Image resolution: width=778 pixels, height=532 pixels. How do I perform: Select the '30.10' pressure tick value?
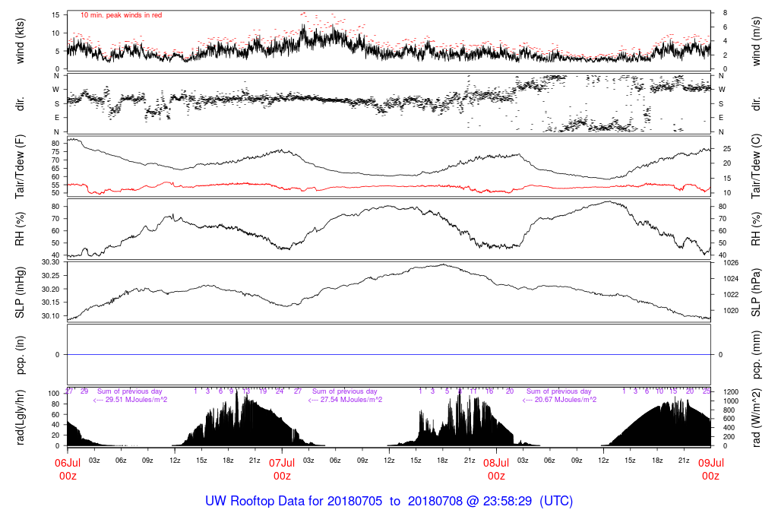tap(51, 315)
